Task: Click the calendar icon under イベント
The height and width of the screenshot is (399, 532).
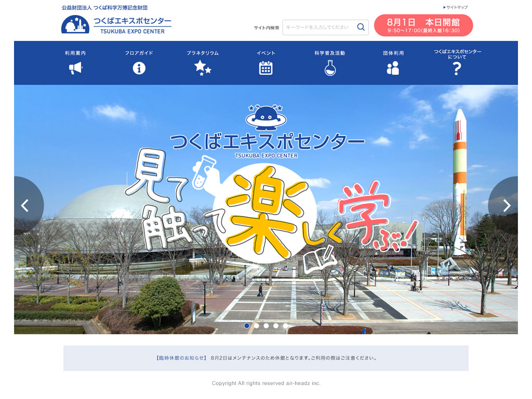Action: point(265,68)
